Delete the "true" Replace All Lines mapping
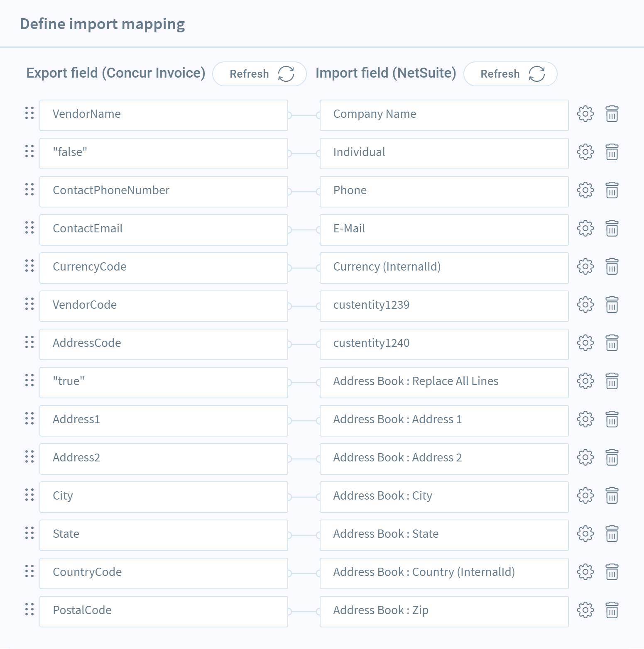This screenshot has width=644, height=649. coord(612,381)
